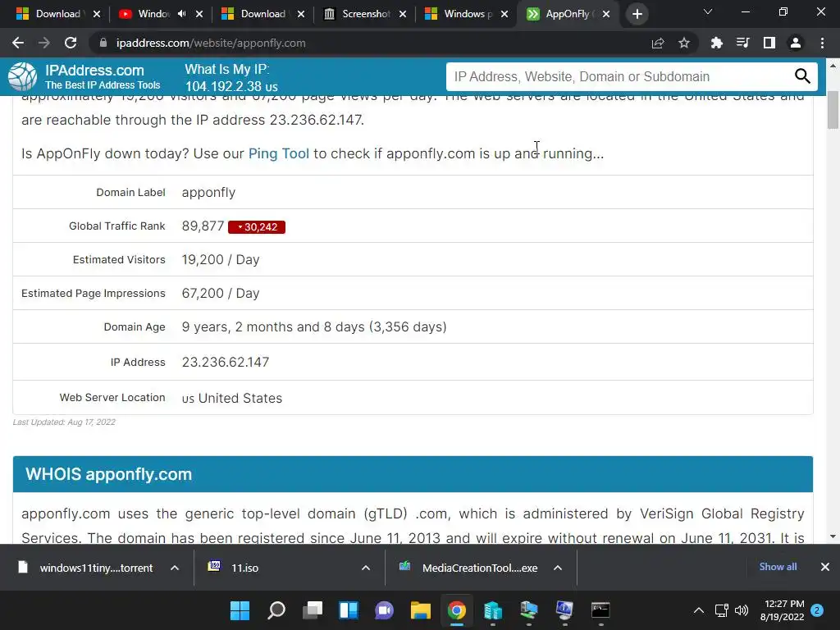Click the search magnifier icon
Viewport: 840px width, 630px height.
(x=802, y=76)
